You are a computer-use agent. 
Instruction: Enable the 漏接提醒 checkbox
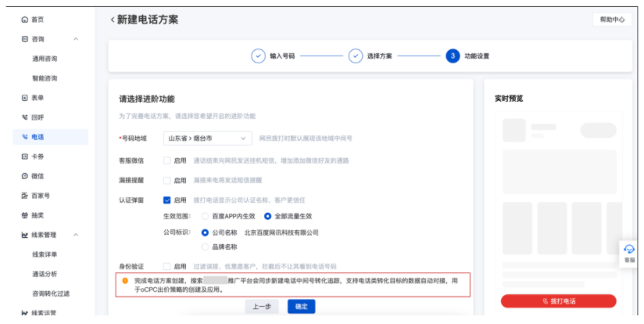166,181
